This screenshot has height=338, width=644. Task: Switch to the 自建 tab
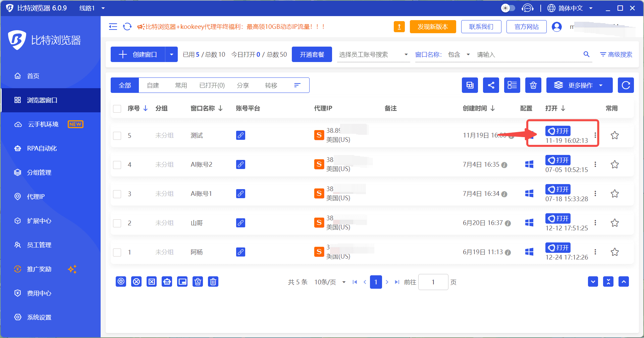[153, 85]
